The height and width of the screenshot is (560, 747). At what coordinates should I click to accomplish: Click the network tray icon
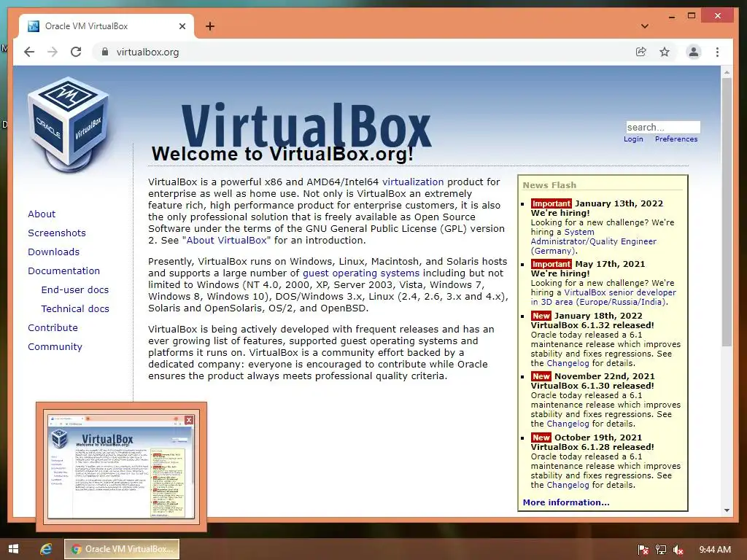click(x=661, y=550)
